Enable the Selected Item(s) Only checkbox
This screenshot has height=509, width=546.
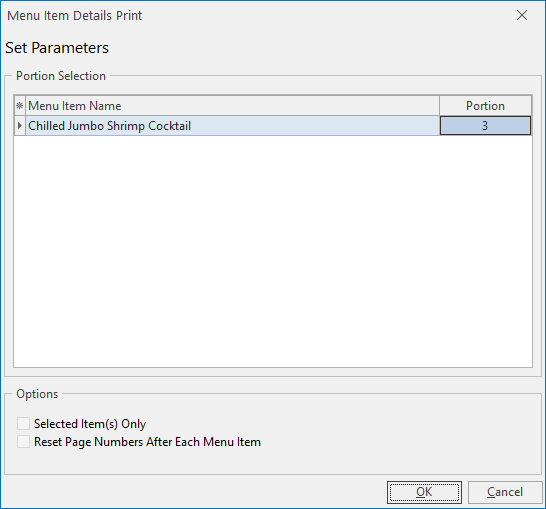point(23,424)
